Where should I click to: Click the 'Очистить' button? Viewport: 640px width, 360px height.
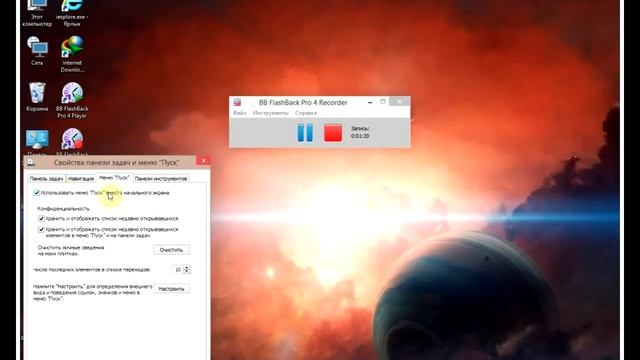click(x=171, y=250)
